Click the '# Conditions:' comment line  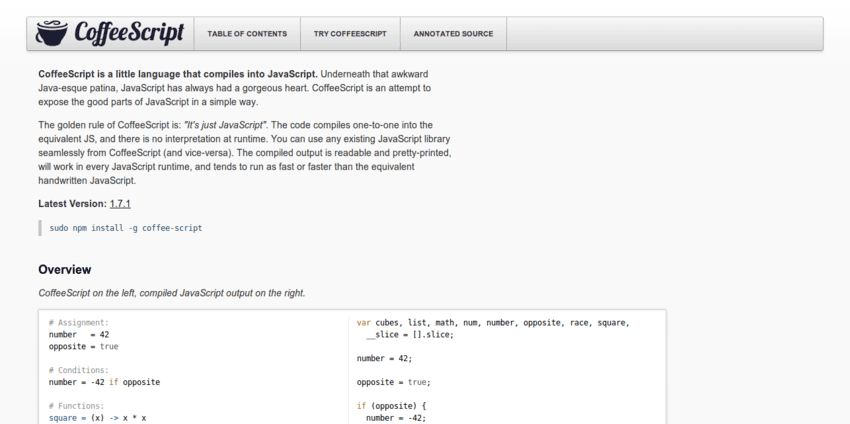pyautogui.click(x=79, y=370)
